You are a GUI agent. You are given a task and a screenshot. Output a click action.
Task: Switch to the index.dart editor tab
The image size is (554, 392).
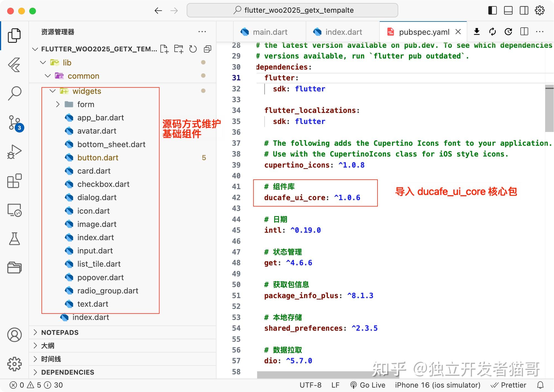click(343, 32)
